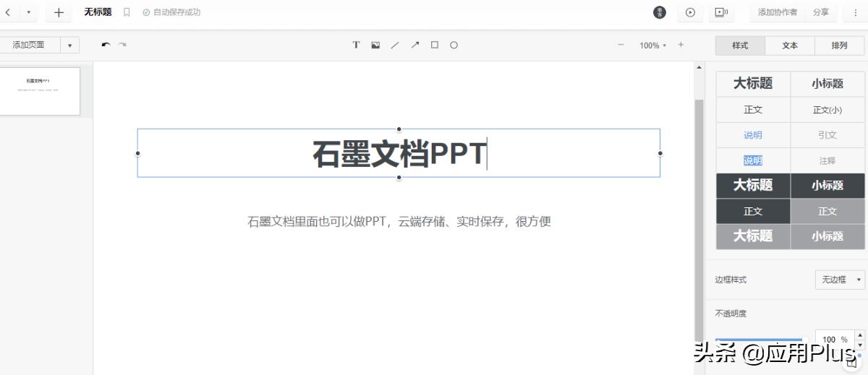868x375 pixels.
Task: Open the vertical three-dot more menu
Action: 856,12
